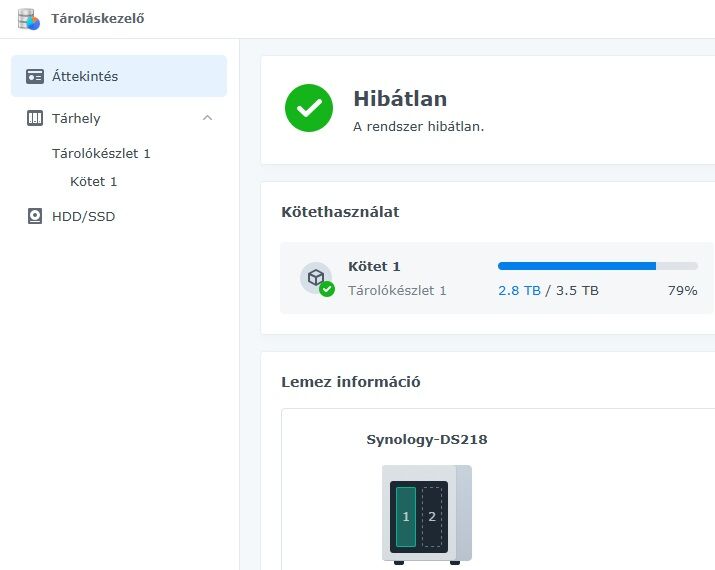Viewport: 715px width, 570px height.
Task: Click the Tároláskezelő window title
Action: (98, 19)
